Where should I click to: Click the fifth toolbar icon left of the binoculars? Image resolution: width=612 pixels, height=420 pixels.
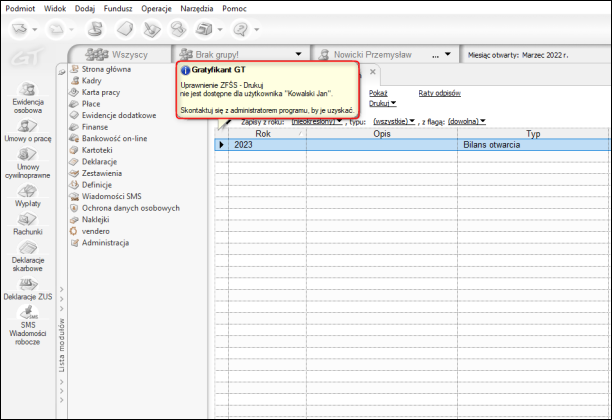pyautogui.click(x=151, y=29)
